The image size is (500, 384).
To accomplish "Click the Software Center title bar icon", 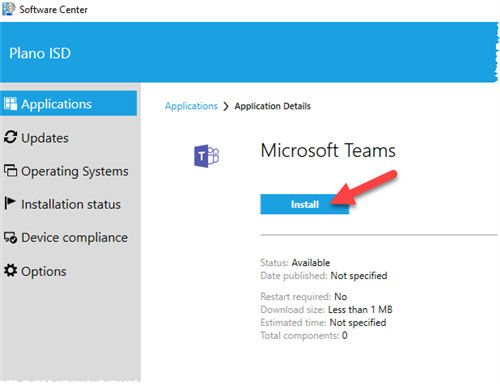I will (9, 9).
